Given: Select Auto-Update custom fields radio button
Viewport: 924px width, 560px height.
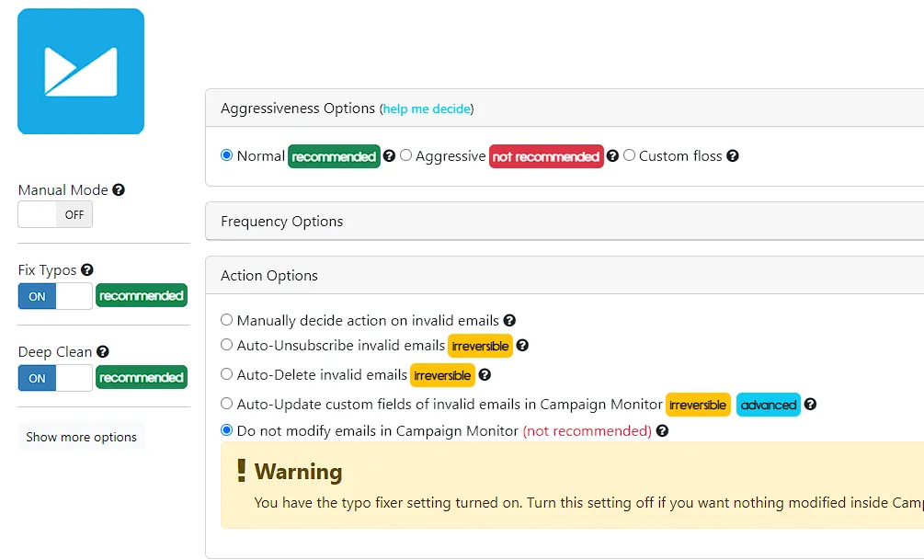Looking at the screenshot, I should pyautogui.click(x=226, y=404).
